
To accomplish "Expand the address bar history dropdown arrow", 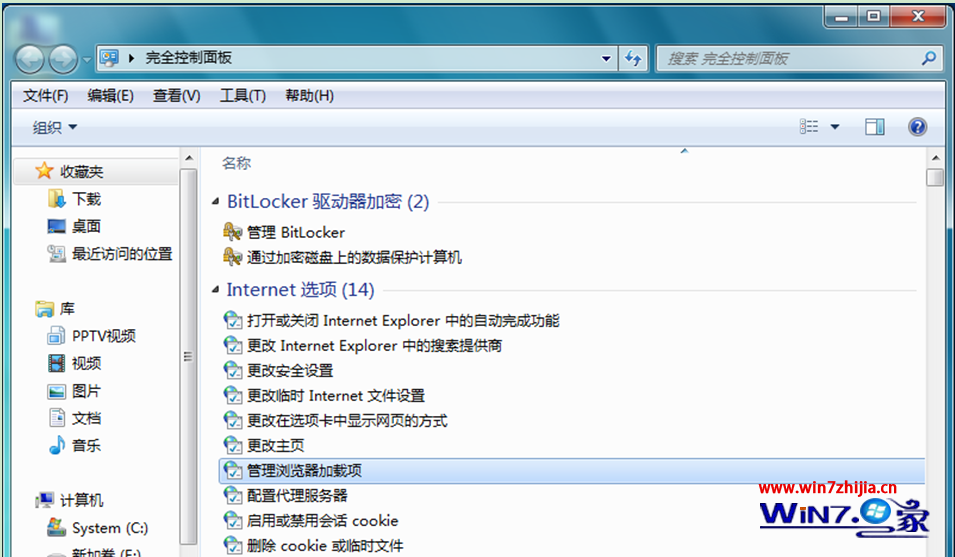I will [606, 58].
